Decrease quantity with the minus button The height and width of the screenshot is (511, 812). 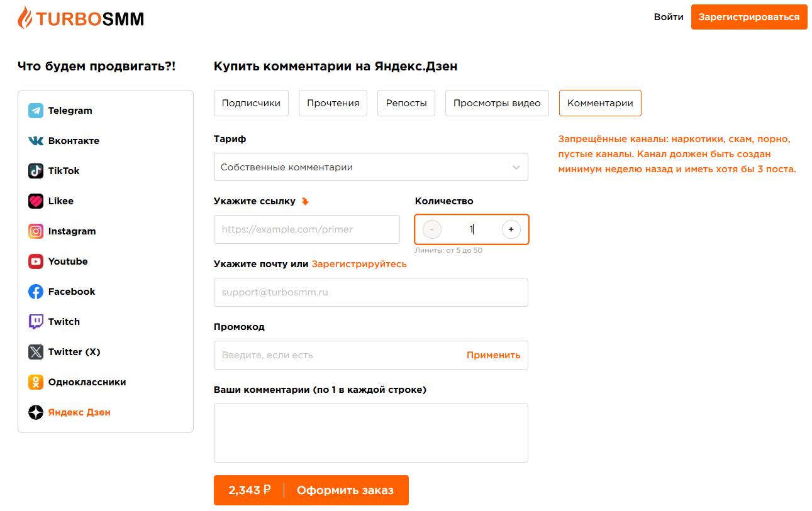tap(432, 229)
